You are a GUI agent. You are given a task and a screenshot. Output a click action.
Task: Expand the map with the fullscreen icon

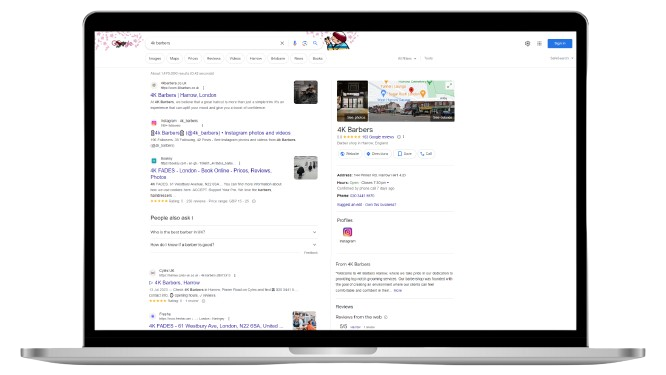coord(449,86)
